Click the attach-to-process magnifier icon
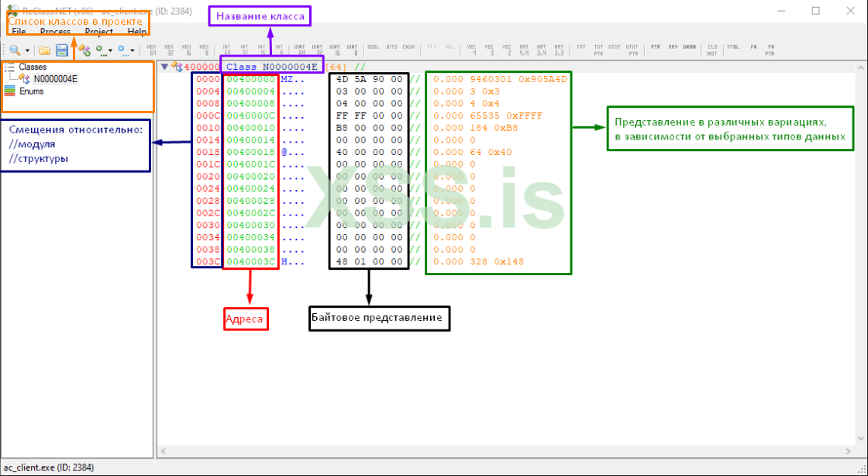This screenshot has width=868, height=476. [15, 50]
